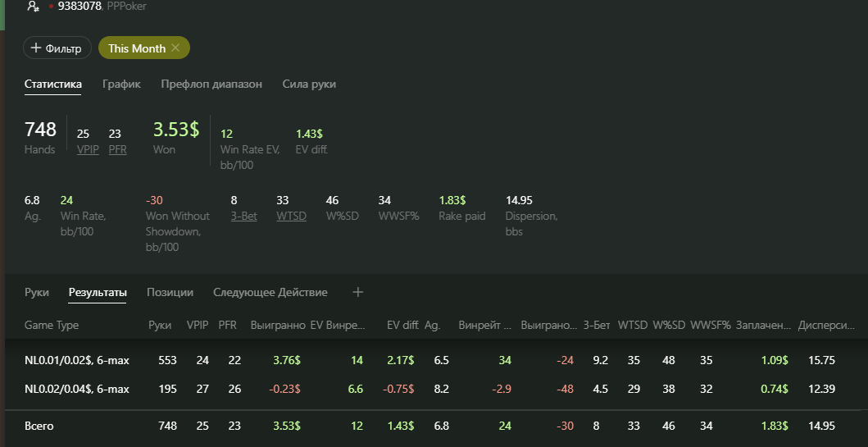The height and width of the screenshot is (447, 868).
Task: Open the Руки sub-tab
Action: point(37,292)
